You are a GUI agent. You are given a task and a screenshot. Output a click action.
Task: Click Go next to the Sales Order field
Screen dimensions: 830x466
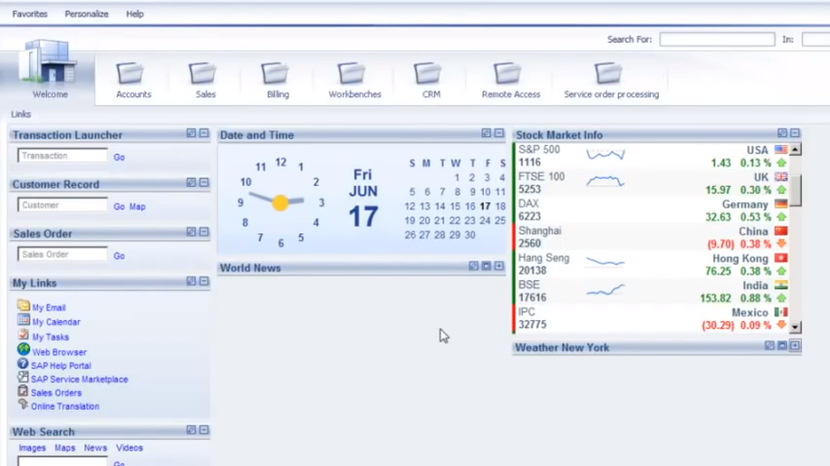tap(119, 256)
